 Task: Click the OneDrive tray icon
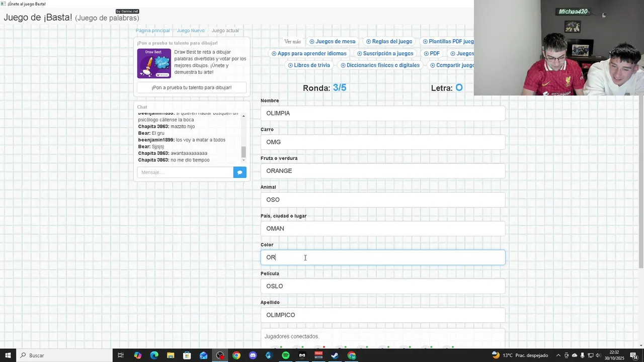click(x=575, y=355)
